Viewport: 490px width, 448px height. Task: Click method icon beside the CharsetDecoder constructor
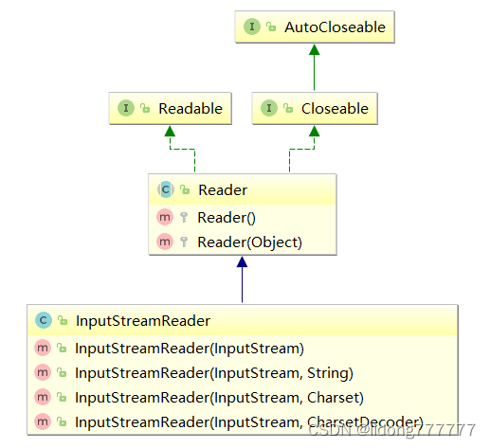pos(43,421)
